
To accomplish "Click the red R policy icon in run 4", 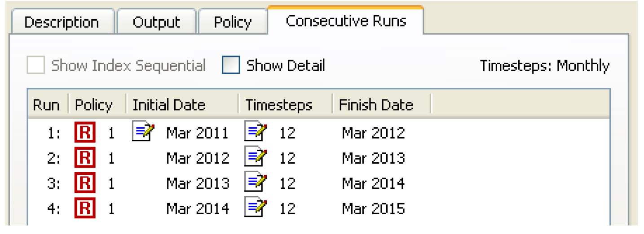I will pos(85,208).
